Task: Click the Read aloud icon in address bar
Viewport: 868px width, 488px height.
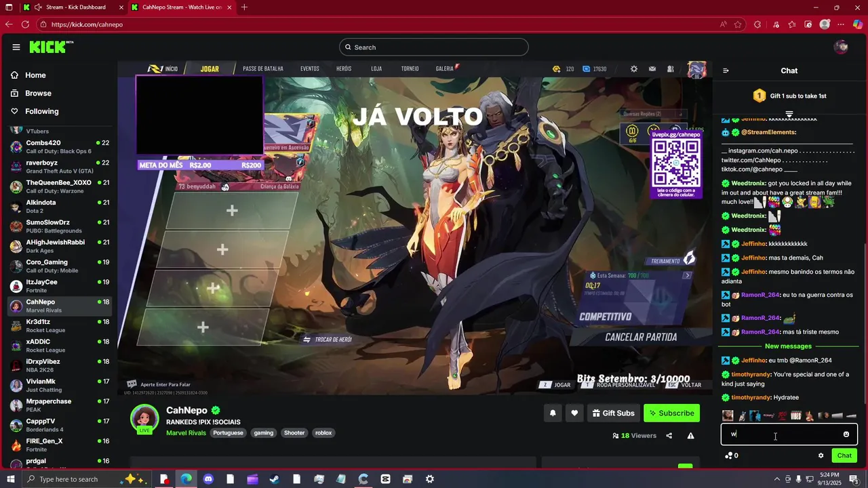Action: point(724,24)
